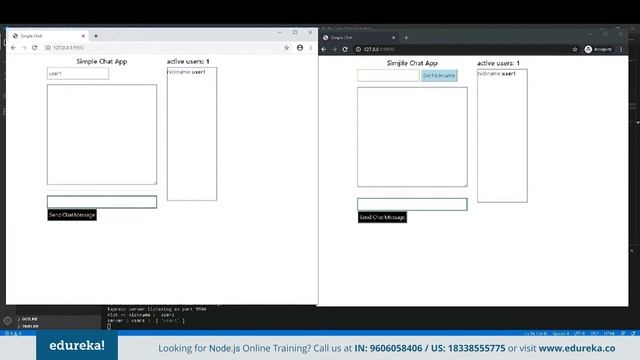Bookmark page star in right browser

point(575,49)
